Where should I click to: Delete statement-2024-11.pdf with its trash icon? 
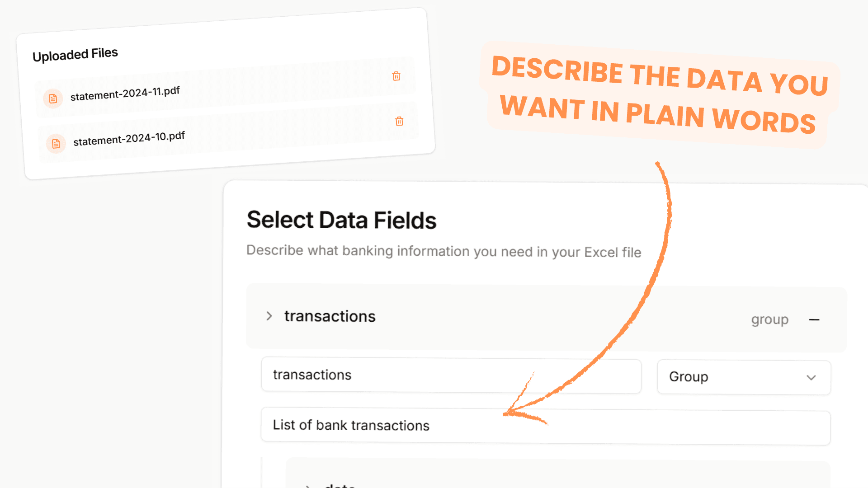(x=396, y=76)
